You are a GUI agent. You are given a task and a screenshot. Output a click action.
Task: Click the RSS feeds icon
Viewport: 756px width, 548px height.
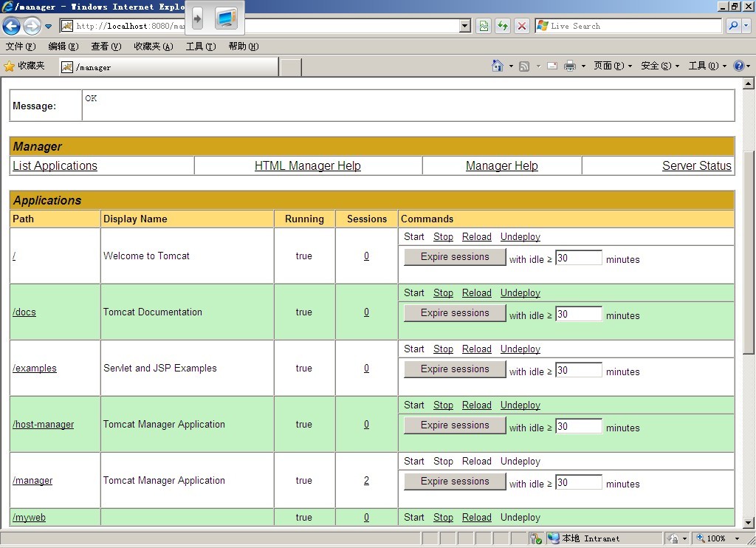coord(524,66)
